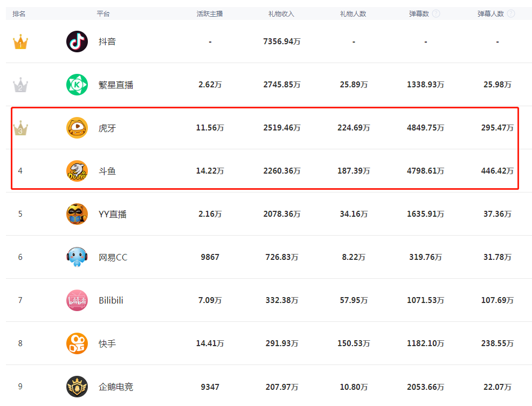Select the 网易CC blue mascot logo
Screen dimensions: 532x406
click(77, 257)
